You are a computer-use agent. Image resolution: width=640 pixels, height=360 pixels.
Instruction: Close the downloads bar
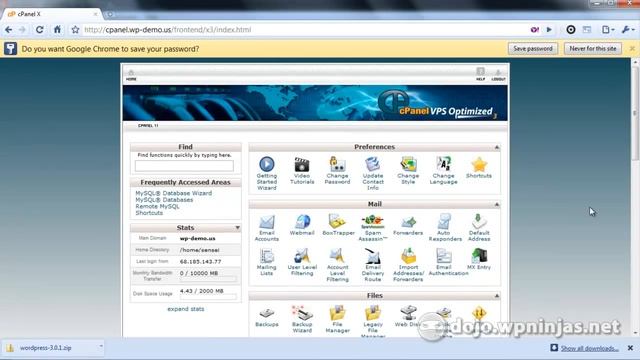pos(630,348)
